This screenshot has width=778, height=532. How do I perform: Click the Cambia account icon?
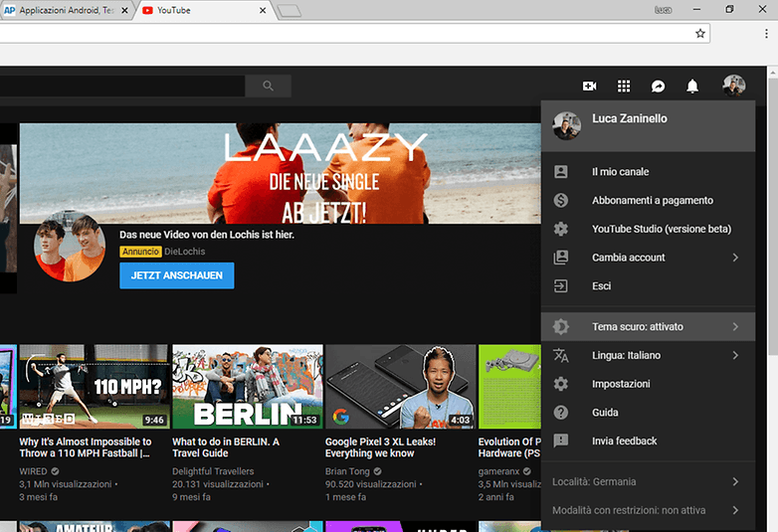point(561,258)
